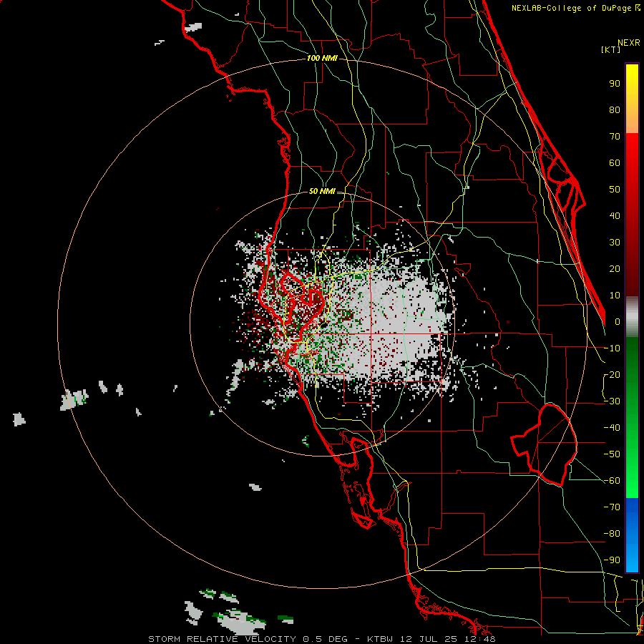Screen dimensions: 644x644
Task: Click the positive 90 legend value
Action: coord(615,84)
